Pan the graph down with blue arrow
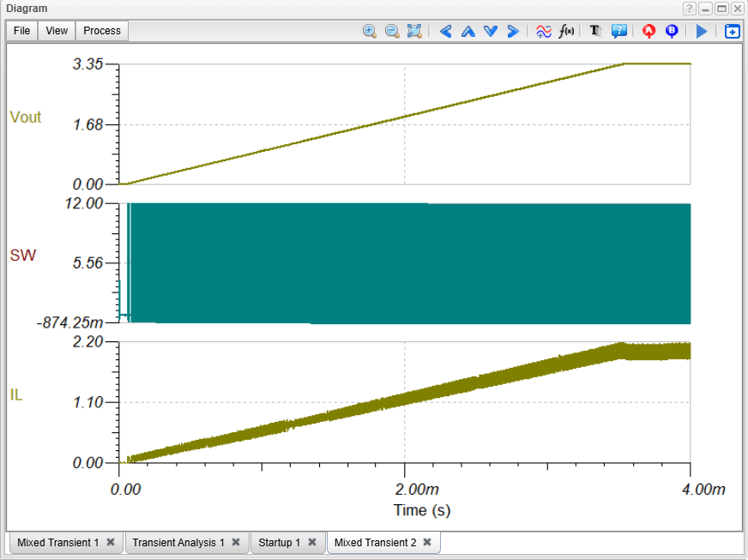 pyautogui.click(x=490, y=31)
